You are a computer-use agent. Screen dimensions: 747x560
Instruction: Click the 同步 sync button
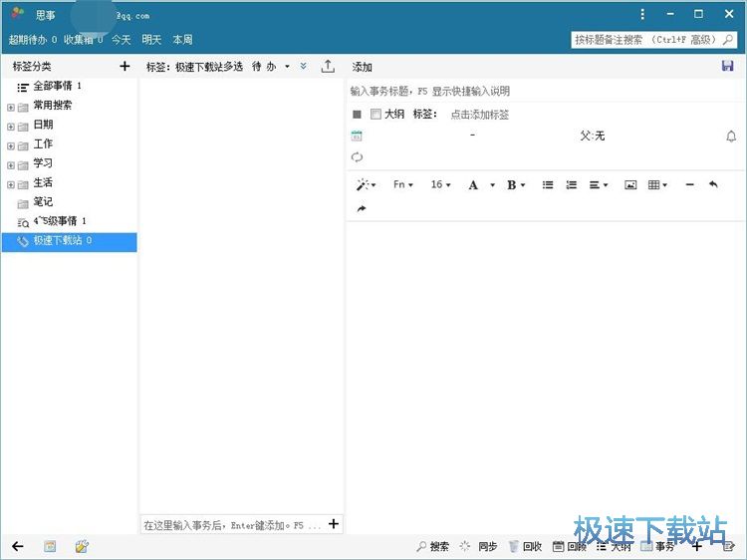(x=479, y=547)
